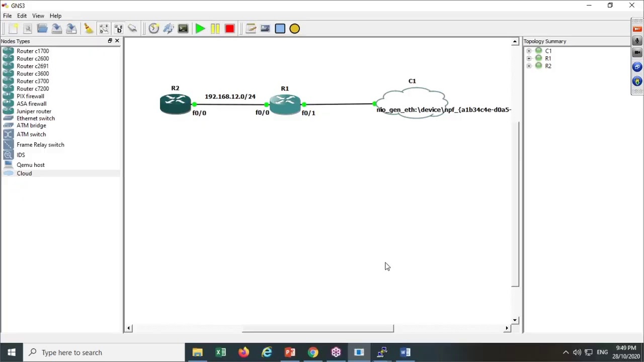Viewport: 644px width, 362px height.
Task: Open console to all devices
Action: [x=183, y=29]
